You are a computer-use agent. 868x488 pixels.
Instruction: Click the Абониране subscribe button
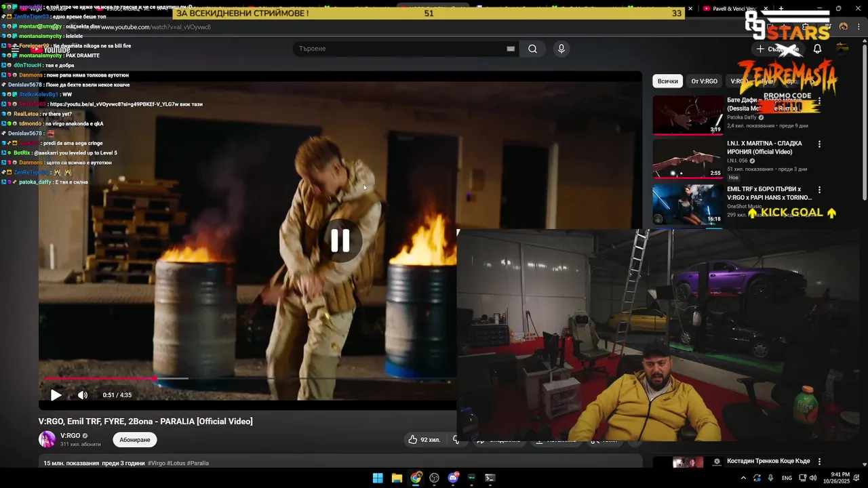134,440
